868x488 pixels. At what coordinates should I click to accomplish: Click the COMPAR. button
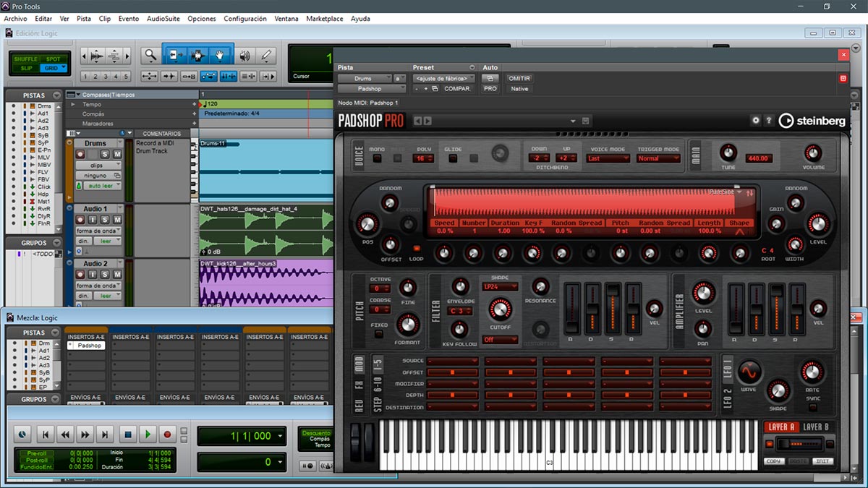point(458,89)
